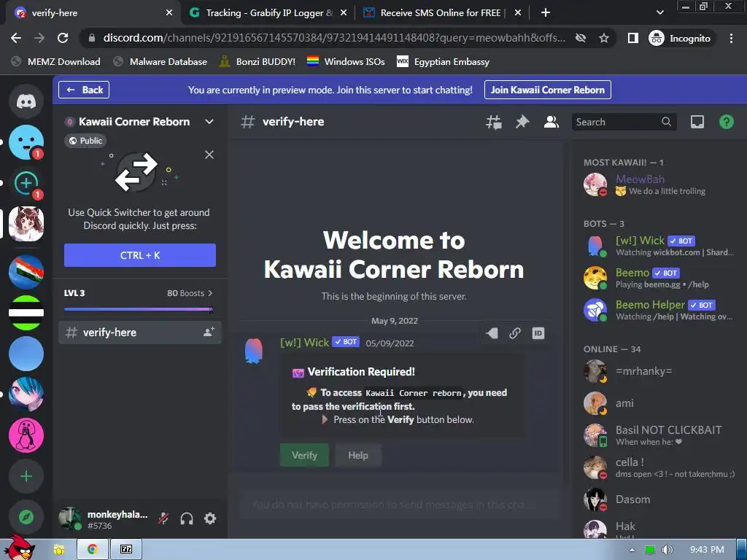Image resolution: width=747 pixels, height=560 pixels.
Task: Open the green Help question icon
Action: 726,122
